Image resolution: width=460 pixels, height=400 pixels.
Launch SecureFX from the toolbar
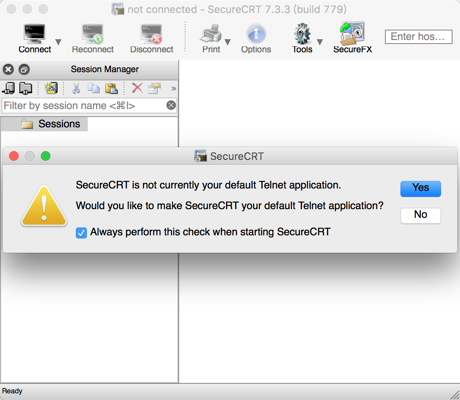[x=352, y=33]
